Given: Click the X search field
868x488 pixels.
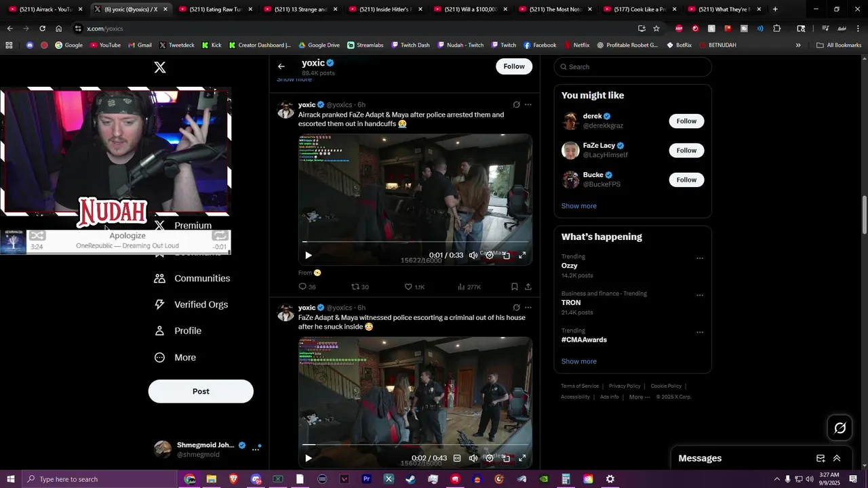Looking at the screenshot, I should click(633, 66).
